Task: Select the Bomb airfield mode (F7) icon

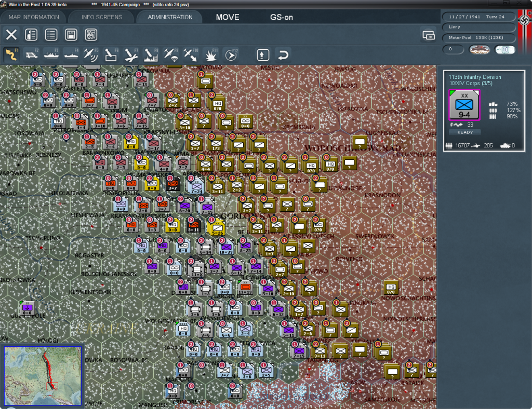Action: (x=131, y=54)
